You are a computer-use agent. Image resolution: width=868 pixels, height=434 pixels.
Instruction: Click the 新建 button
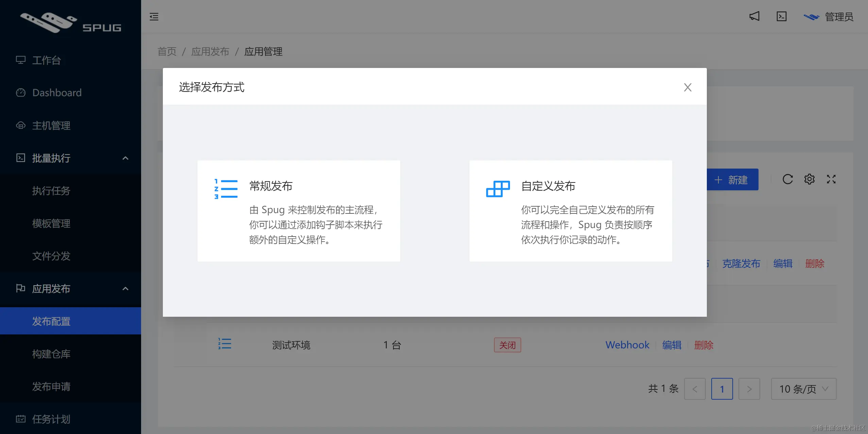(x=732, y=179)
